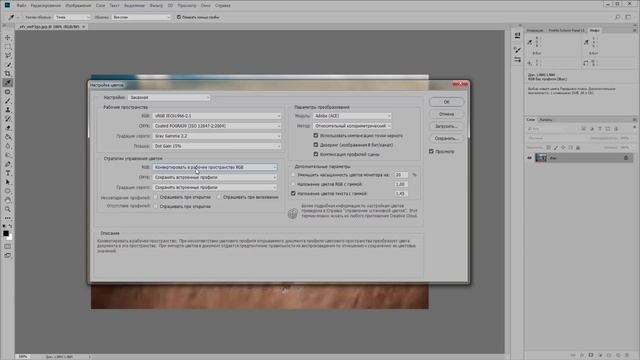Viewport: 640px width, 360px height.
Task: Enable 'Наложение цветов RGB с гаммой' checkbox
Action: 293,184
